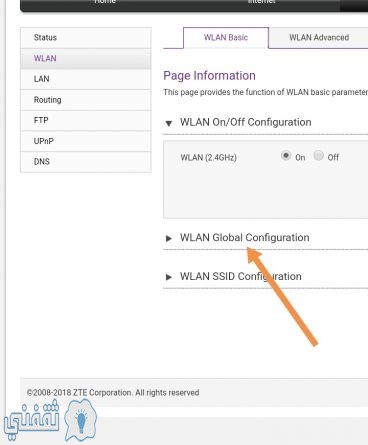Open the FTP sidebar item

(x=86, y=120)
